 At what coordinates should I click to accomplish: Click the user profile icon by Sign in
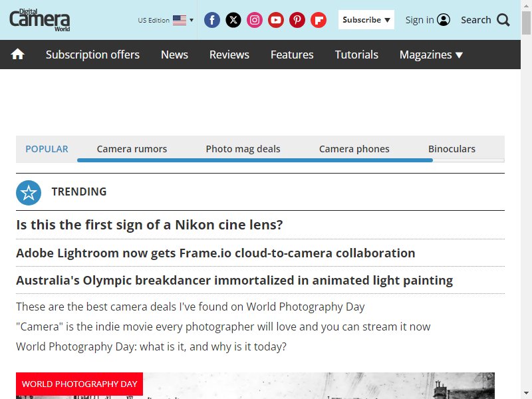click(x=444, y=20)
